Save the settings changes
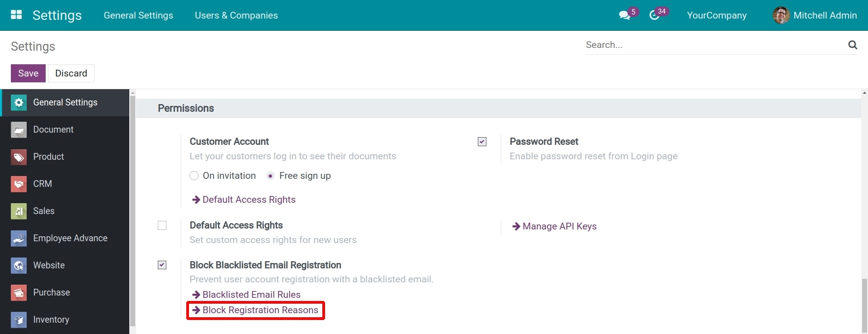The image size is (868, 334). pos(28,73)
